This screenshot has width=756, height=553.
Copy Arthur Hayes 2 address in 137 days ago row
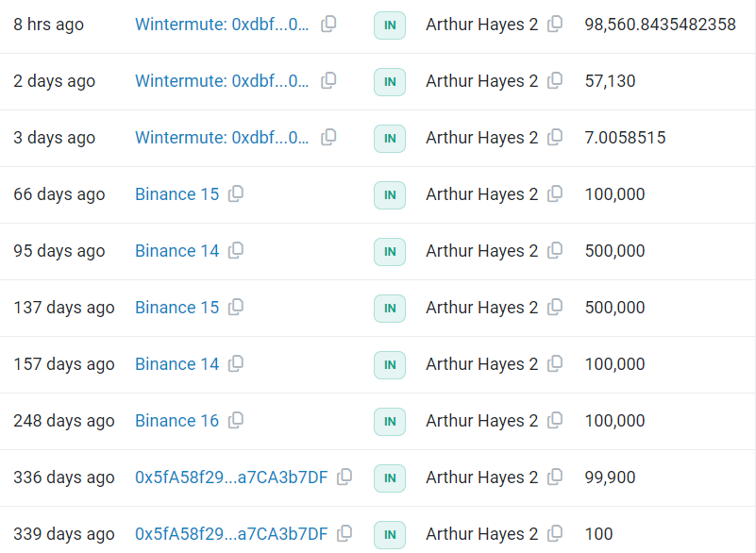point(555,307)
